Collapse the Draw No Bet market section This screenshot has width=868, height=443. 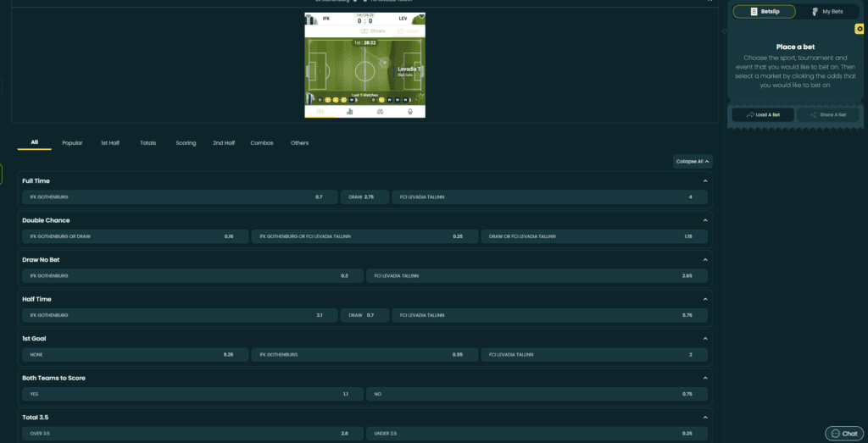705,259
